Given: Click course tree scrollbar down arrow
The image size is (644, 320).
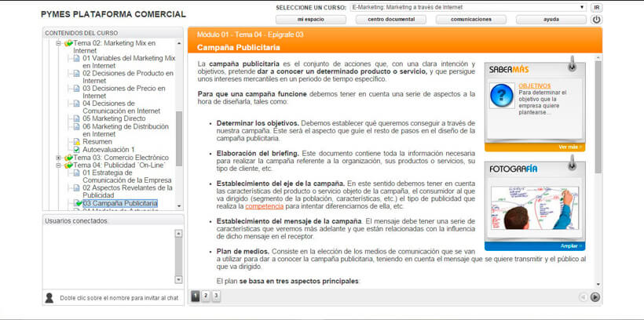Looking at the screenshot, I should click(179, 206).
